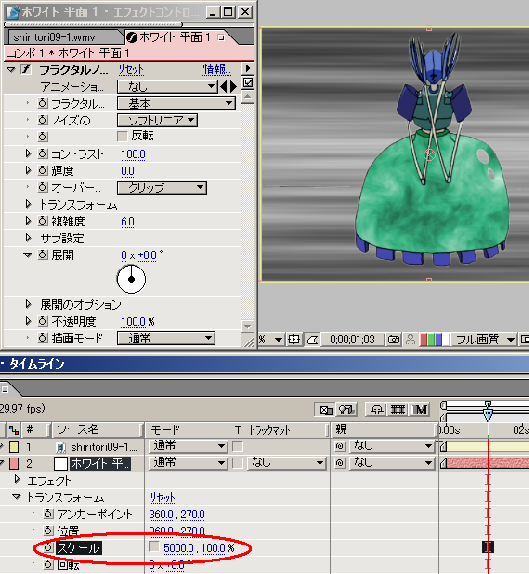Open noise type dropdown ソフトリニア
The width and height of the screenshot is (529, 574).
(x=157, y=120)
